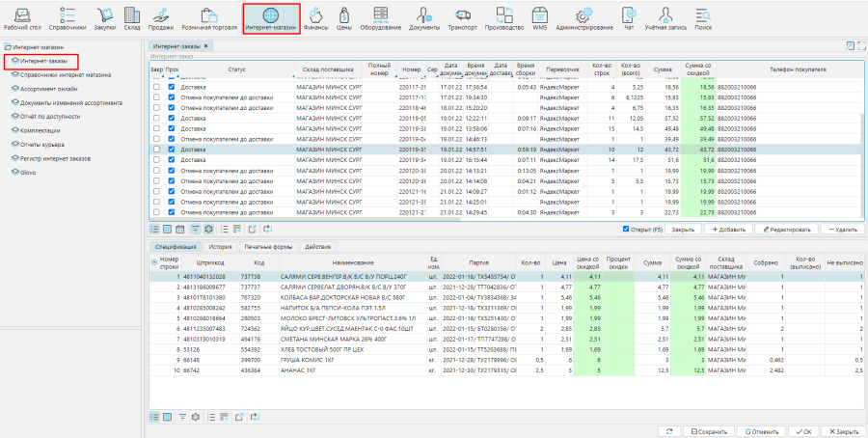
Task: Open the WMS module icon
Action: pos(540,15)
